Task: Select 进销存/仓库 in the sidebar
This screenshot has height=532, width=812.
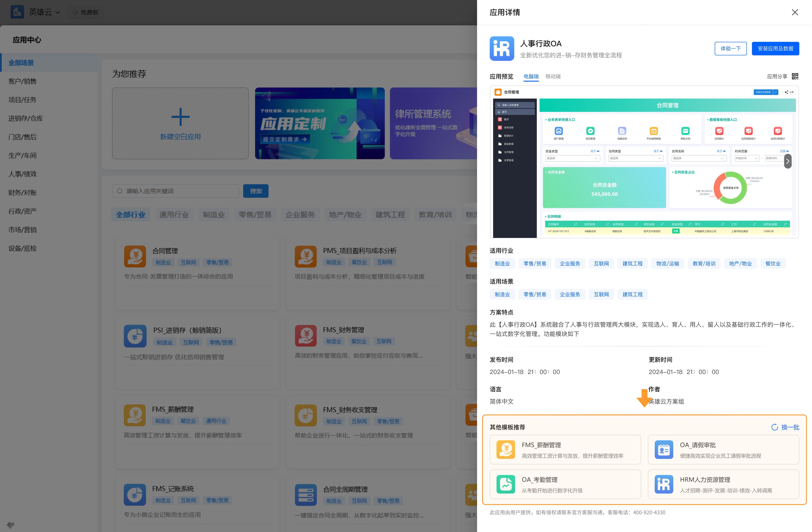Action: [49, 118]
